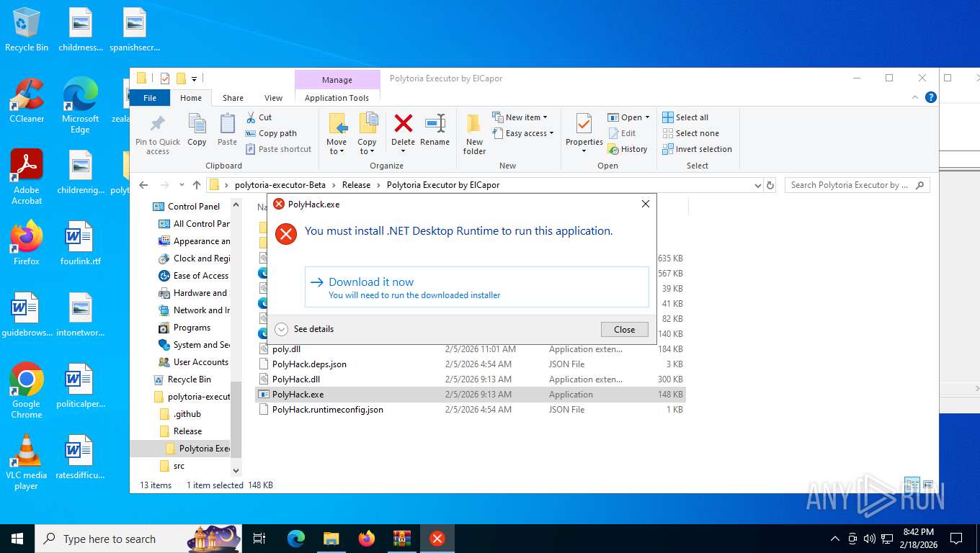Open CCleaner desktop shortcut
The width and height of the screenshot is (980, 553).
click(27, 100)
